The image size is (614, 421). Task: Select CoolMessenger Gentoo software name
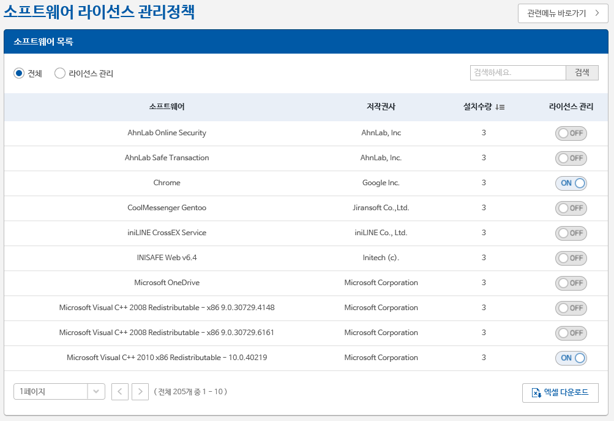click(x=167, y=208)
